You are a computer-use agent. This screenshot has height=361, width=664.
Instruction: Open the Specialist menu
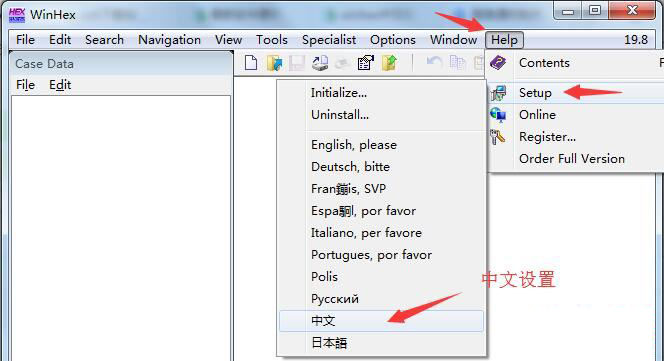(329, 40)
